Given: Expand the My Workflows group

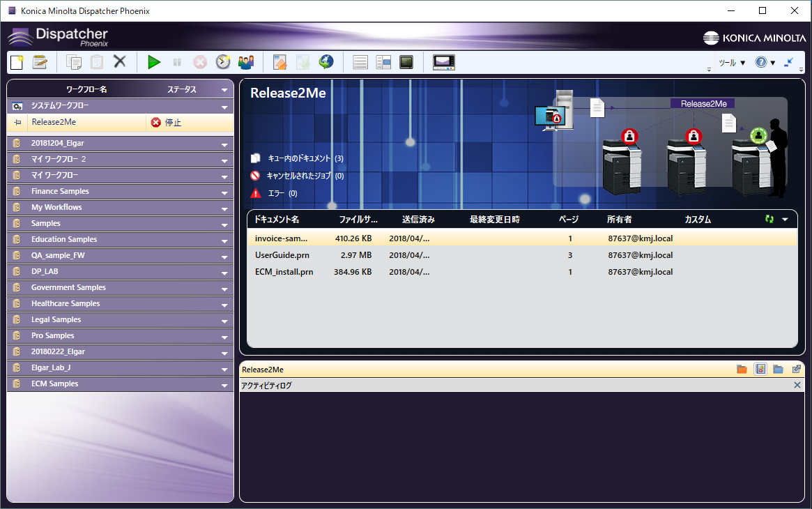Looking at the screenshot, I should (224, 208).
